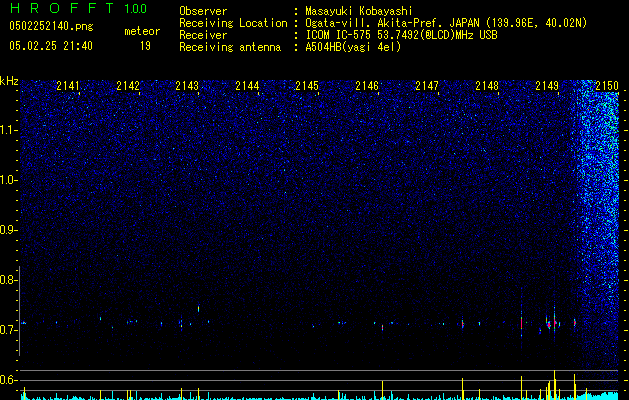Select the ICOM IC-575 53.7492 MHz USB text

tap(401, 35)
